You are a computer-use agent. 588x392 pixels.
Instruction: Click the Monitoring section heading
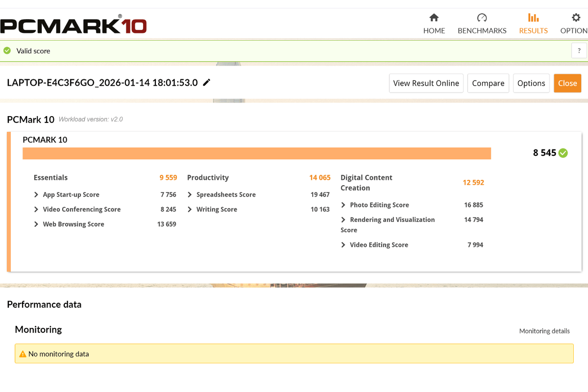tap(38, 329)
